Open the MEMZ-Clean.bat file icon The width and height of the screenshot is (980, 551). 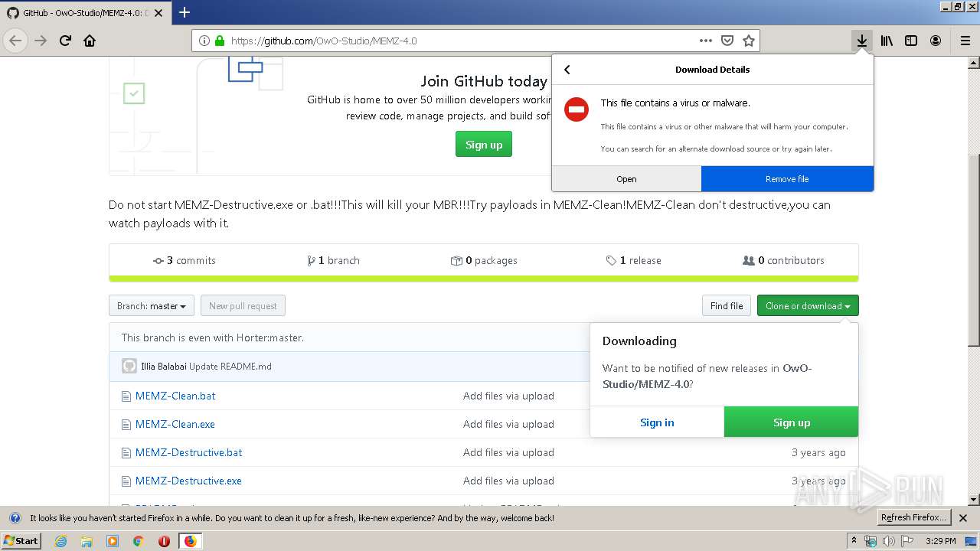126,396
